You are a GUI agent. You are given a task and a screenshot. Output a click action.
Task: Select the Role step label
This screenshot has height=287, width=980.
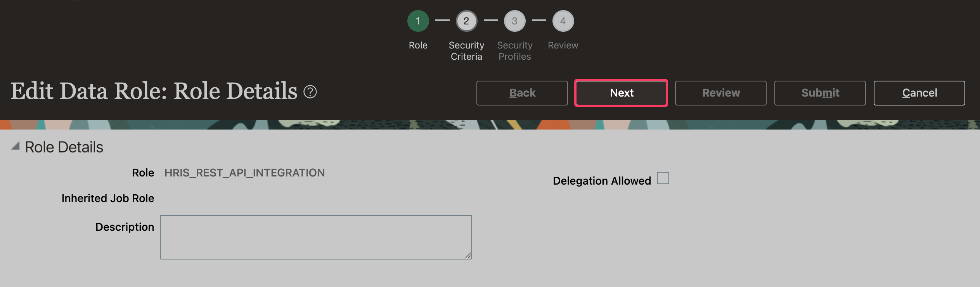418,45
